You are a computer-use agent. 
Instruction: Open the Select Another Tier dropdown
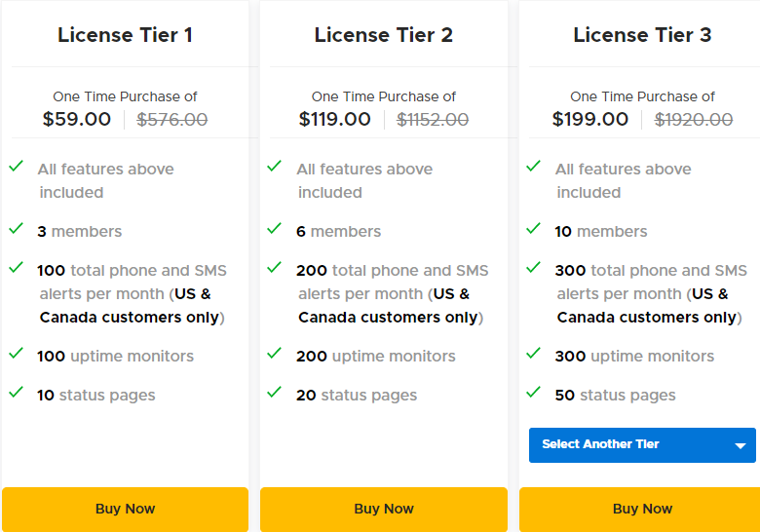[628, 444]
